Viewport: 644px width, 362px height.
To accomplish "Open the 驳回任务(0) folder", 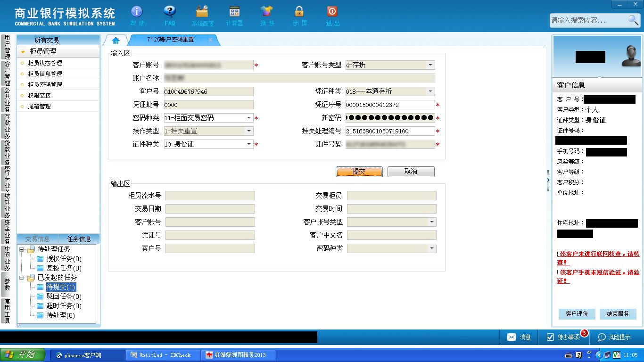I will tap(59, 296).
